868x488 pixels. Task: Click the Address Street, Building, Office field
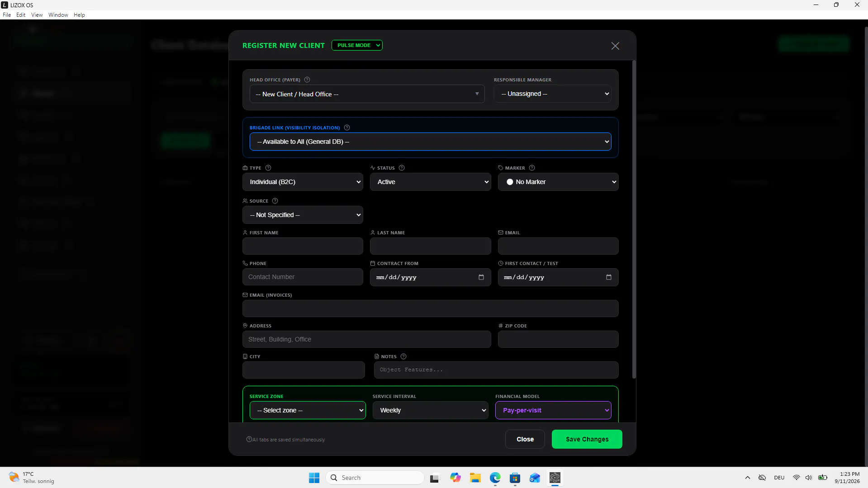coord(366,339)
